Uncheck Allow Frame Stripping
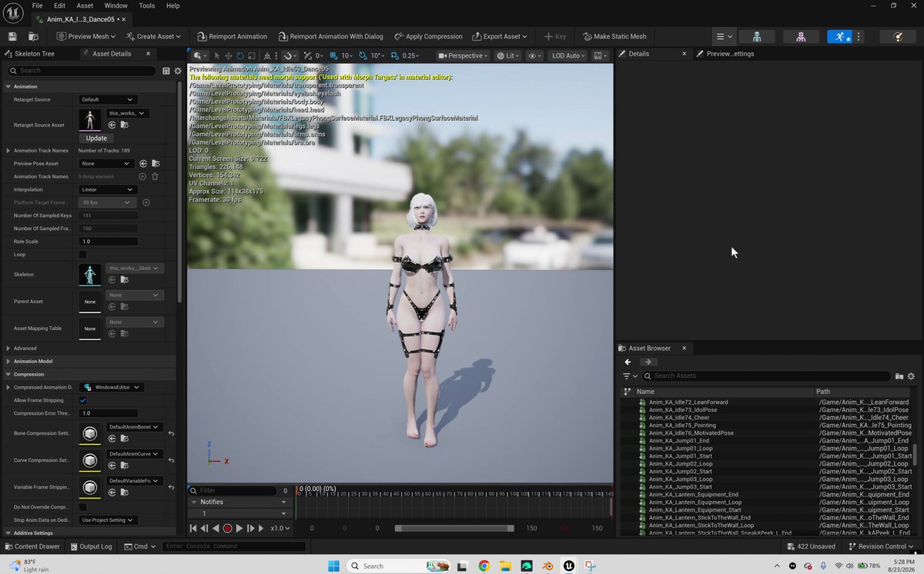 [83, 400]
